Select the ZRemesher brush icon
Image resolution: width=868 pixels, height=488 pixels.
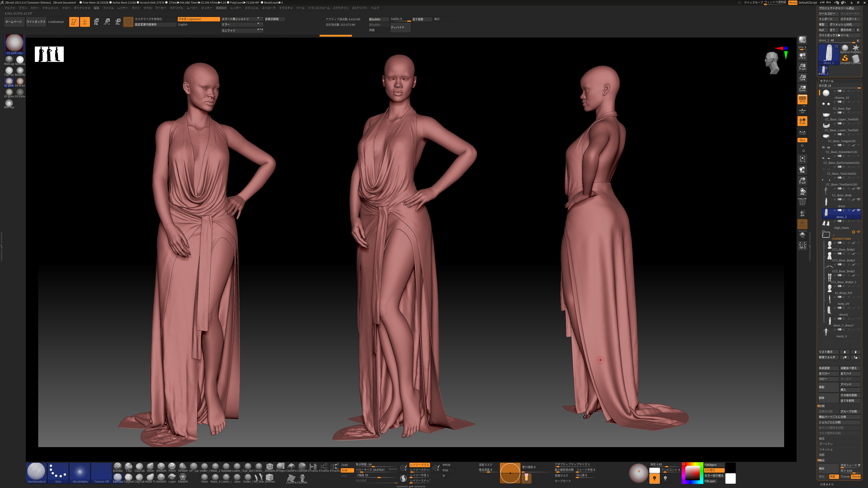point(270,478)
